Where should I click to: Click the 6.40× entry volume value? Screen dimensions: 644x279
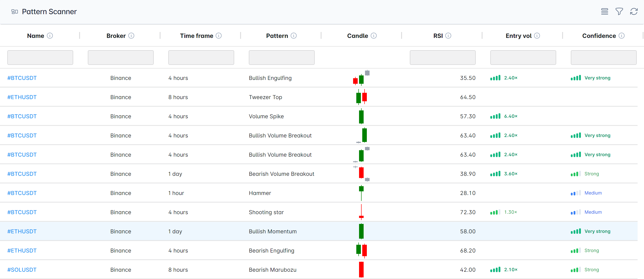510,116
